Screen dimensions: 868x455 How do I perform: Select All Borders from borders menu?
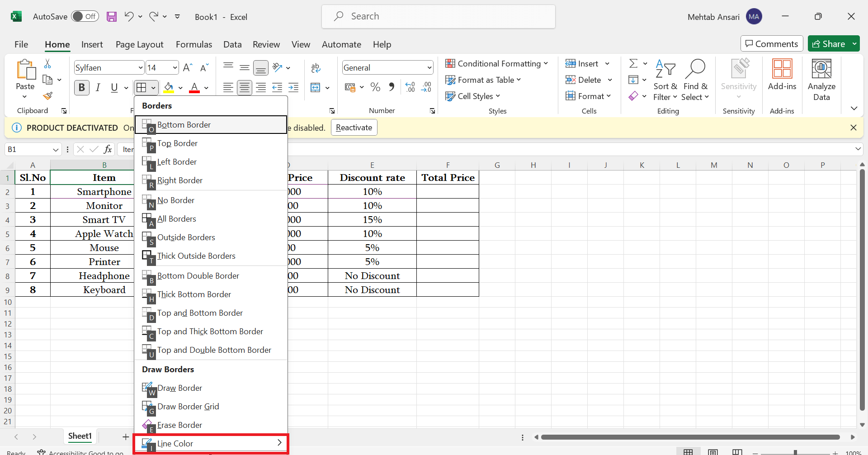[177, 218]
